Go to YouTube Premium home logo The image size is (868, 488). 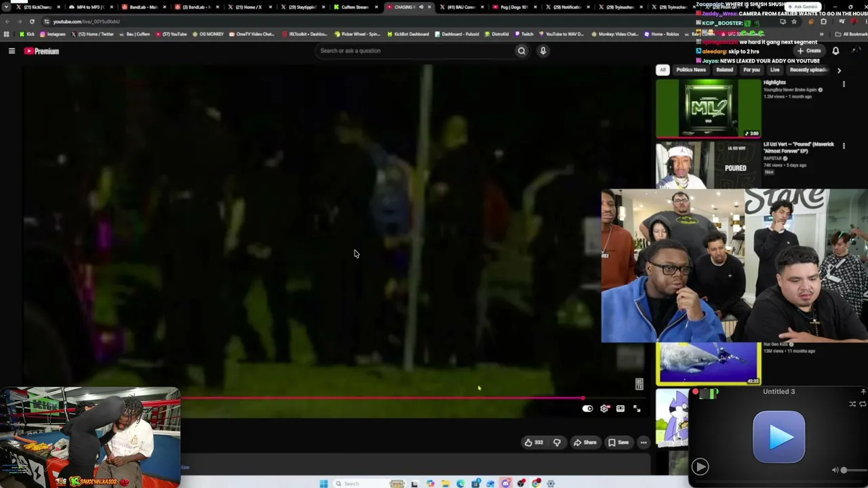pos(42,51)
